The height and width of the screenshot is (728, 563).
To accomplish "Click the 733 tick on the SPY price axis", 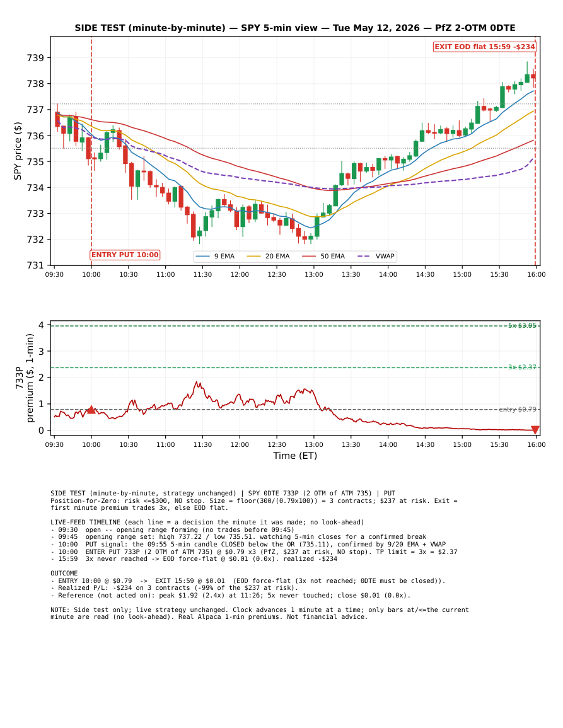I will pyautogui.click(x=35, y=214).
